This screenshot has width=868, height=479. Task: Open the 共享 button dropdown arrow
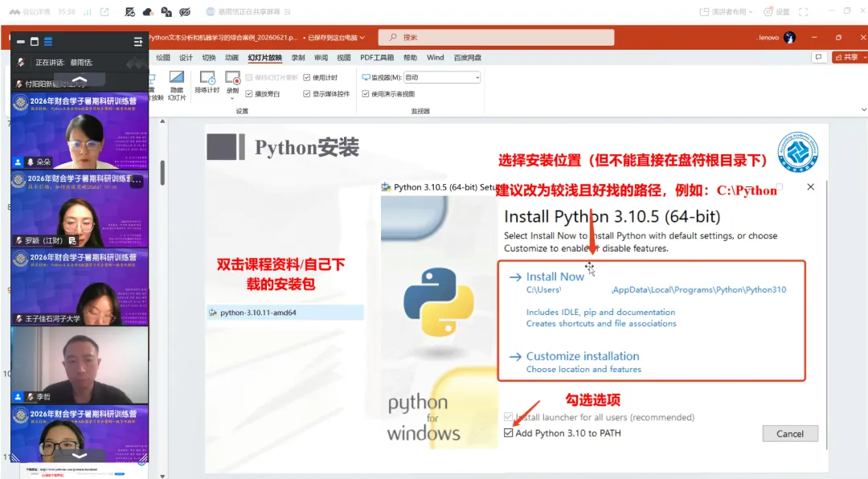click(865, 57)
